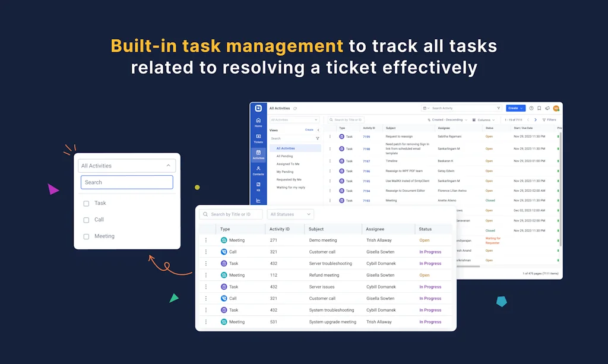Refresh All Activities using the reload icon

pos(295,108)
